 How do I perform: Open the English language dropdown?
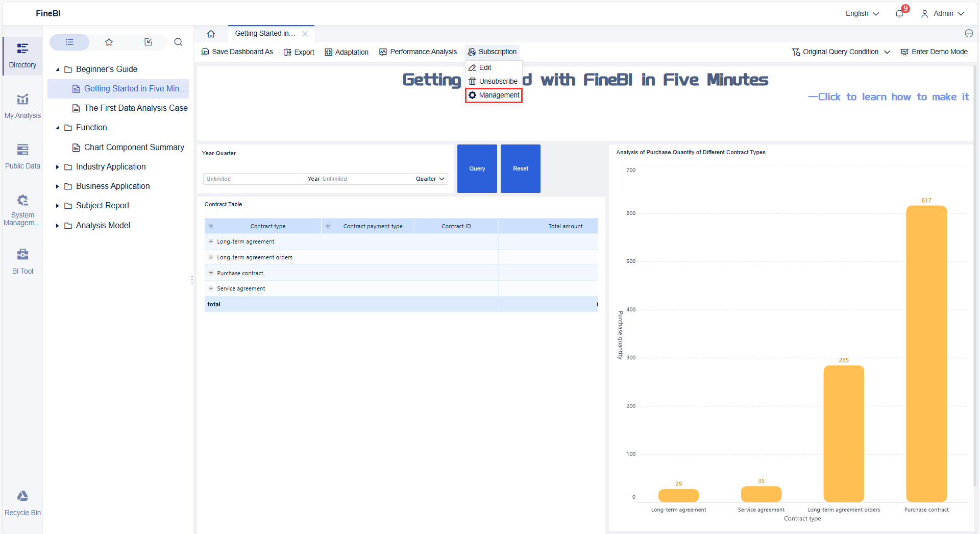(862, 14)
